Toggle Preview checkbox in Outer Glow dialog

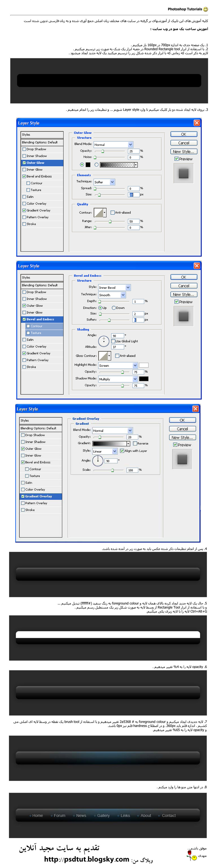(x=176, y=159)
